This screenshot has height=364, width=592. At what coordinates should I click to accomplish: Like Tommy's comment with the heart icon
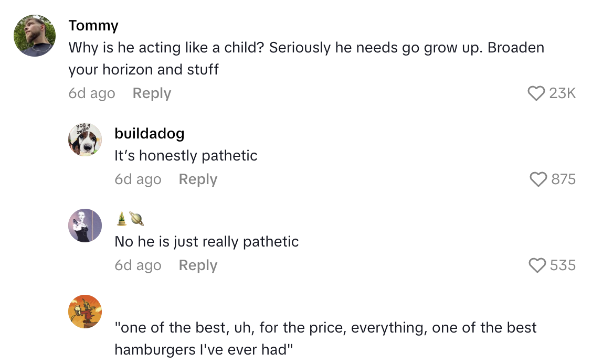point(536,93)
